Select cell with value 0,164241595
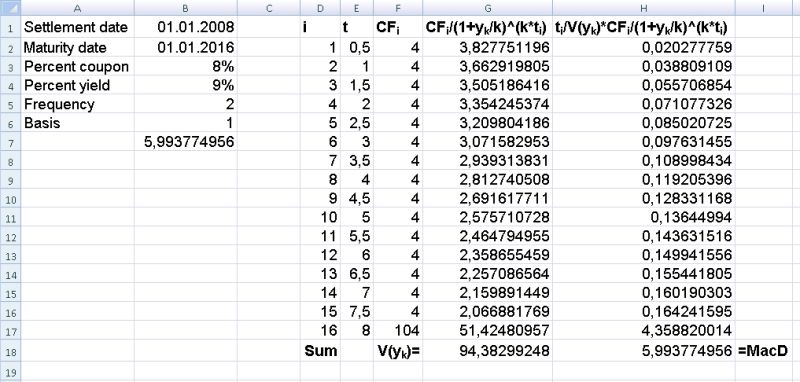This screenshot has height=382, width=800. (644, 312)
